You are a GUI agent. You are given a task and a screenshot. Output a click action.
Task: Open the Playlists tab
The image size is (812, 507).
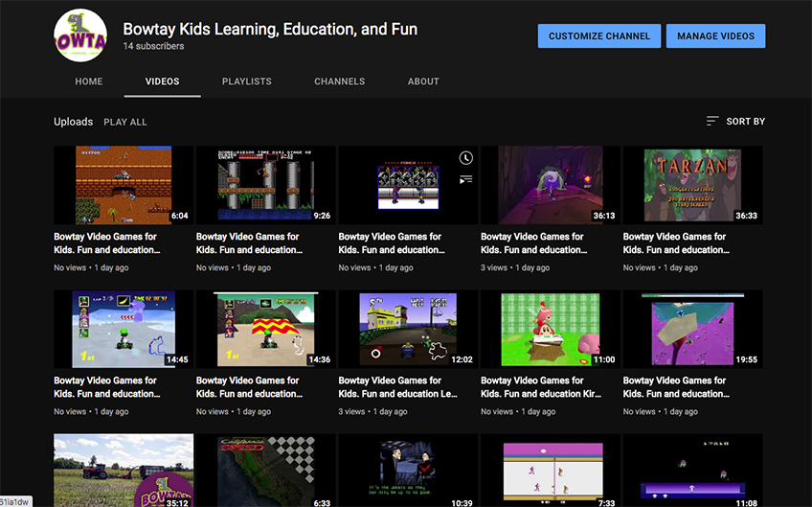coord(246,81)
